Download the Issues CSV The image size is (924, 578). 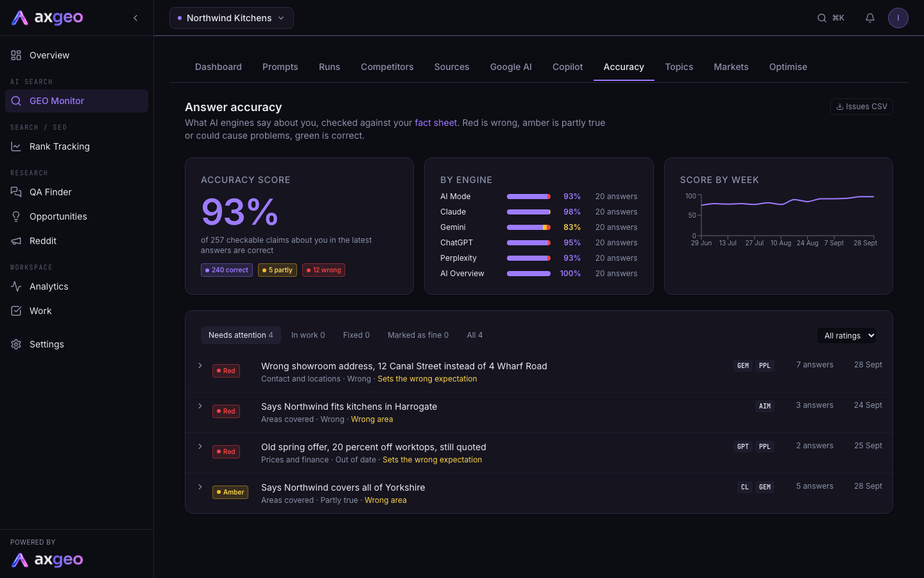pos(862,107)
